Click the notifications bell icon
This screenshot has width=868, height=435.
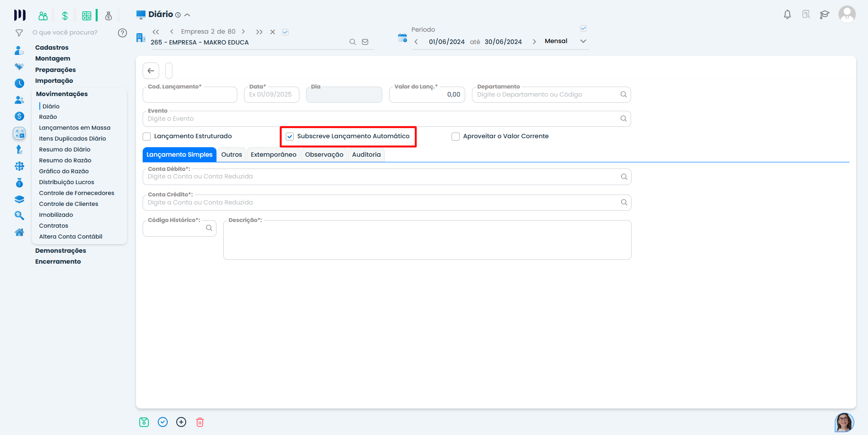[x=787, y=14]
